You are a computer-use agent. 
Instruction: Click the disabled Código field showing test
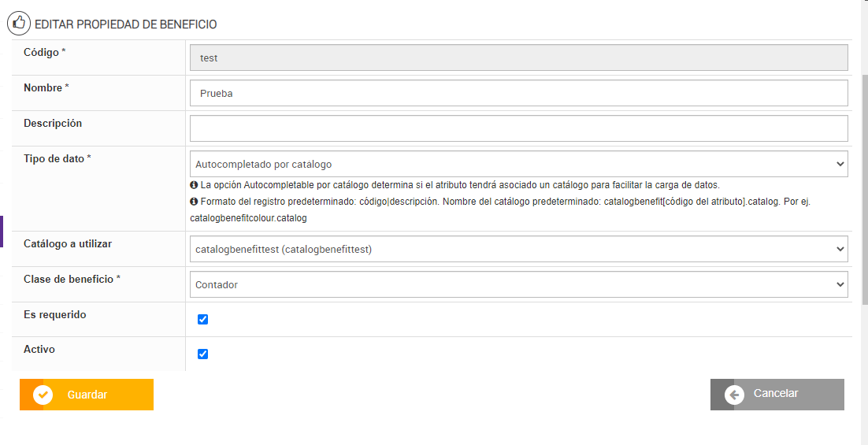point(518,58)
